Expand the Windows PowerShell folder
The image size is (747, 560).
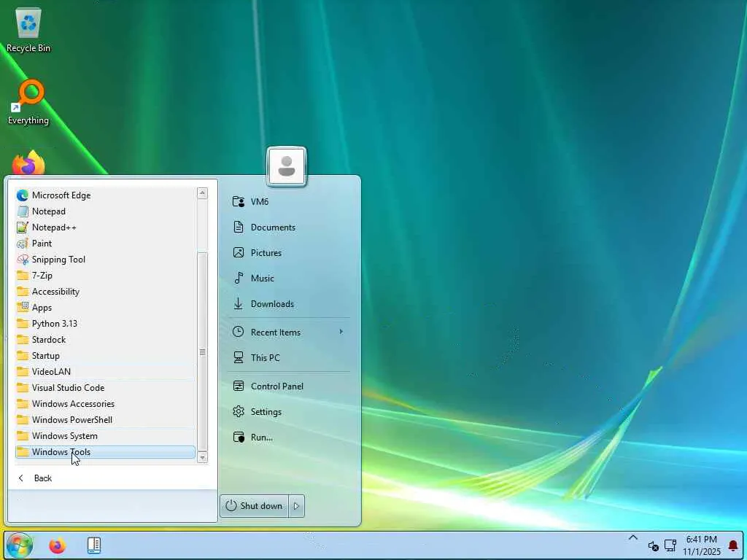[105, 420]
